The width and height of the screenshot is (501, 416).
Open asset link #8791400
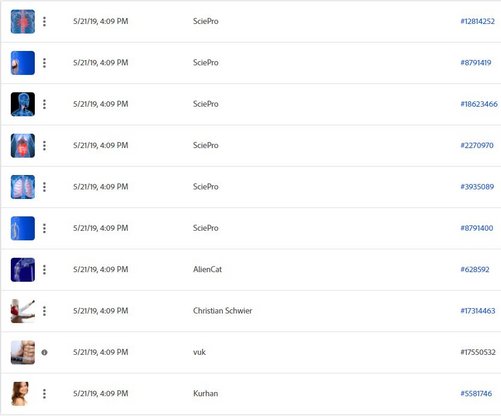(x=477, y=228)
